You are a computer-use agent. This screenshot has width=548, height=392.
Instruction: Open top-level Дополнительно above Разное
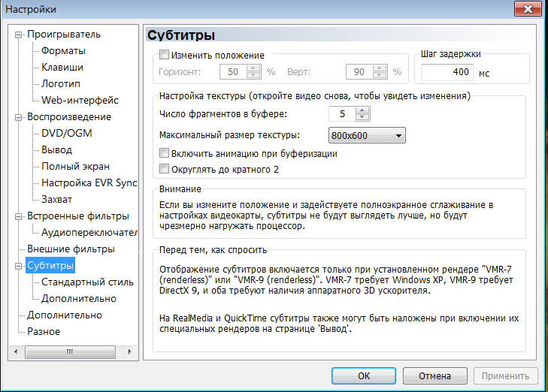click(x=65, y=315)
